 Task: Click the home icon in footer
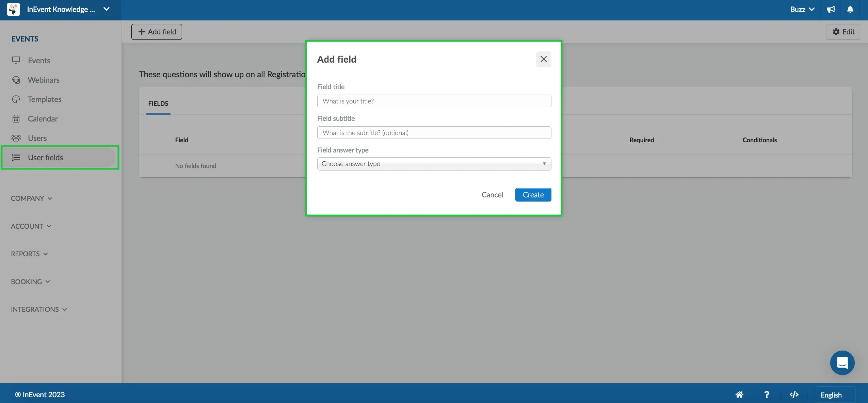coord(740,394)
